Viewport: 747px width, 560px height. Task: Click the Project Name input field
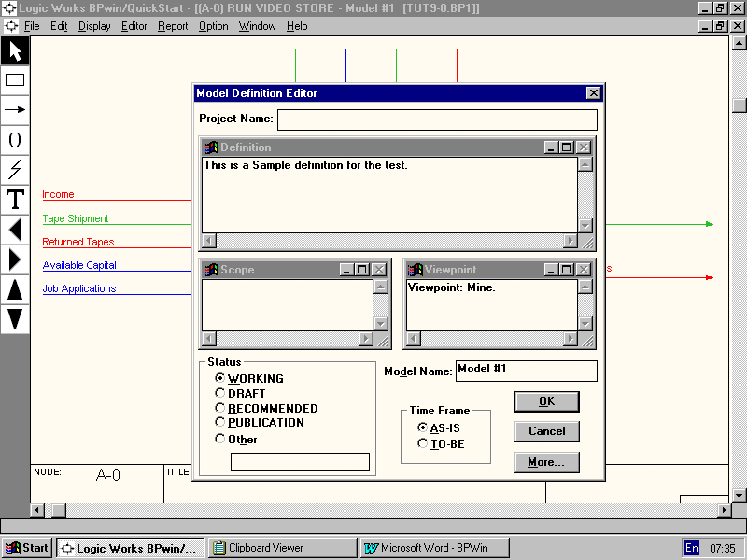pyautogui.click(x=437, y=119)
